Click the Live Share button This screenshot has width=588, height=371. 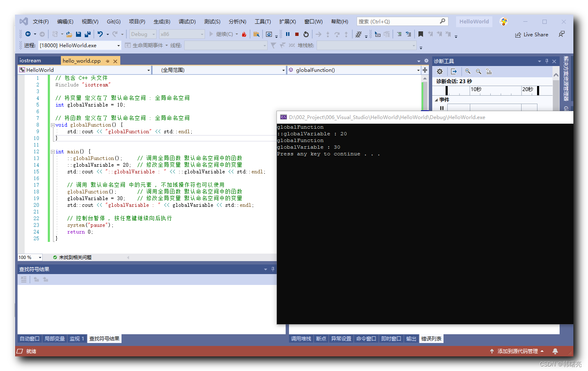click(x=532, y=35)
